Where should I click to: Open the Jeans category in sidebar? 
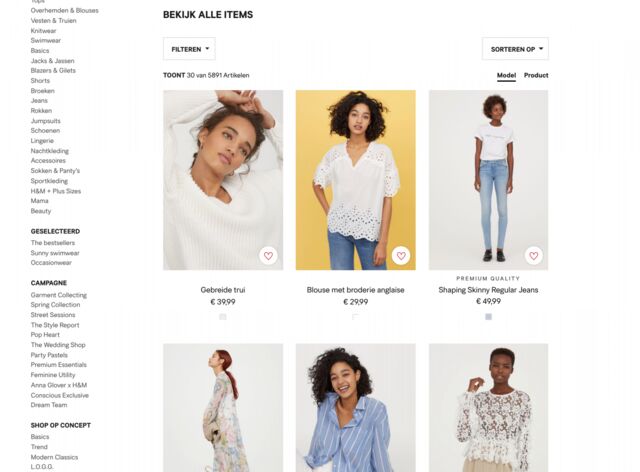[39, 100]
